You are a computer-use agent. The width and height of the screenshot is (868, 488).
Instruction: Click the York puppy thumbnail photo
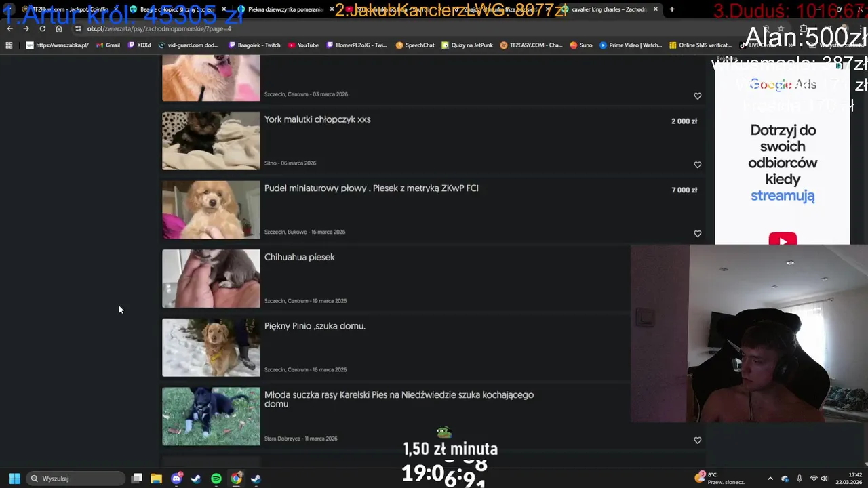[211, 141]
